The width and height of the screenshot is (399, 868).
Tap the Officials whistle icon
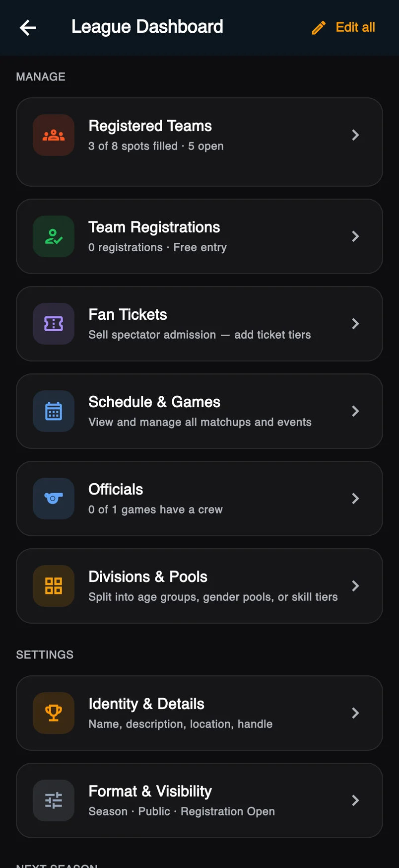tap(54, 499)
